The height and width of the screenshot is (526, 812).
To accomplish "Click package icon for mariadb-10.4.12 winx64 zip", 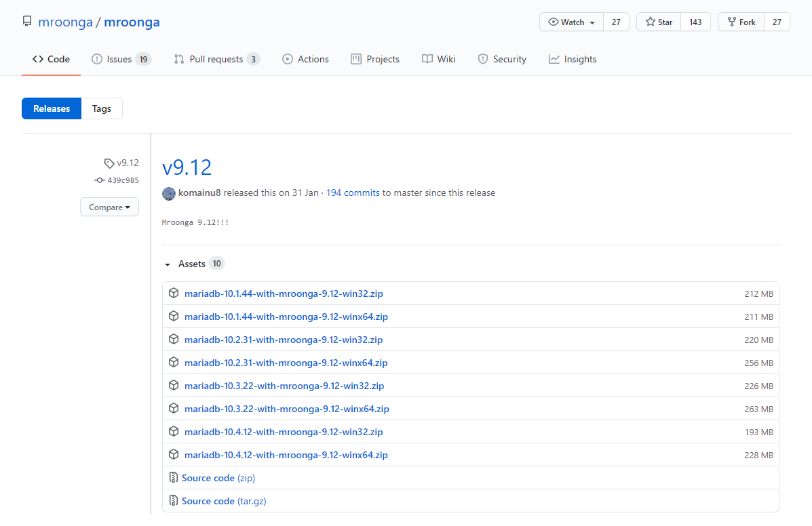I will click(174, 455).
